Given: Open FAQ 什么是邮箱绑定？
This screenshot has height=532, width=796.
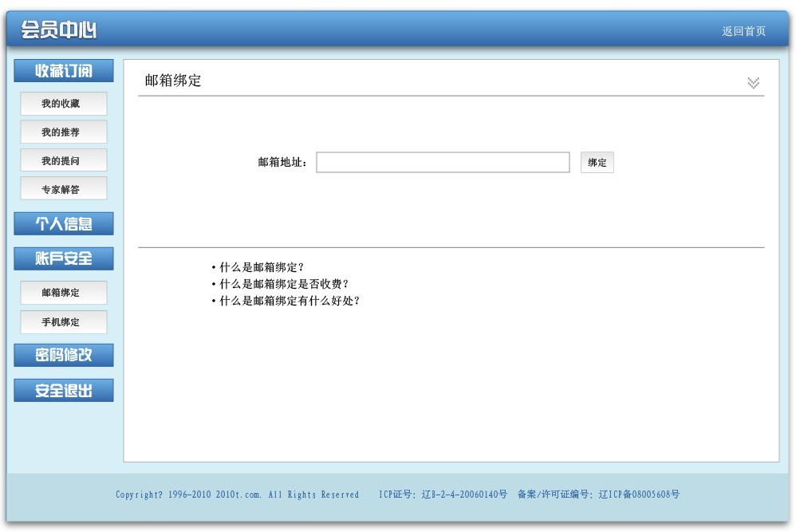Looking at the screenshot, I should coord(262,268).
